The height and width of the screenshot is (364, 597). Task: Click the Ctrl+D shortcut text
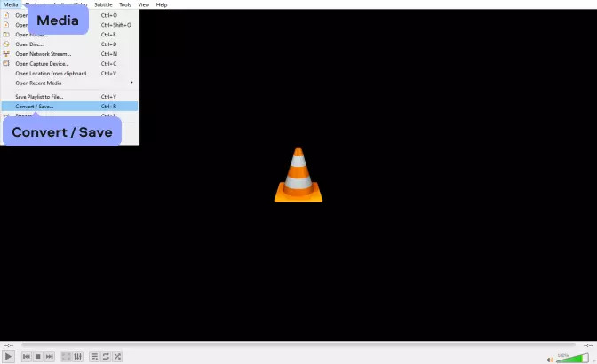coord(109,44)
